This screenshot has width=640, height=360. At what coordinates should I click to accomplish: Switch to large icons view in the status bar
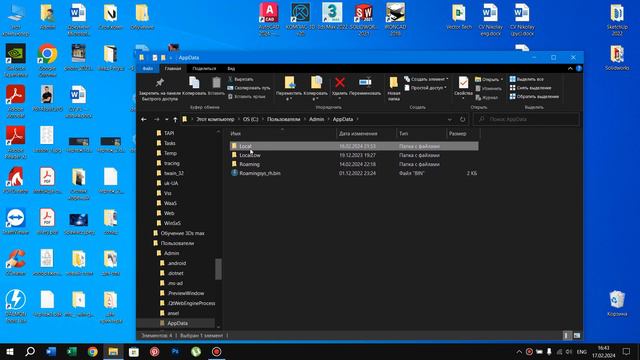tap(577, 336)
